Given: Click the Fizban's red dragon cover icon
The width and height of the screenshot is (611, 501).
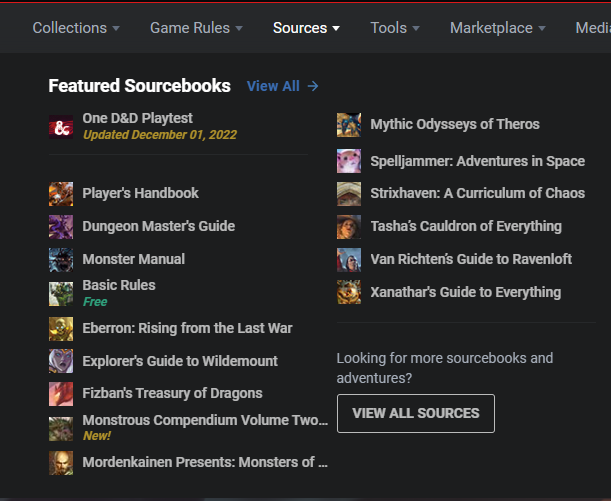Looking at the screenshot, I should [61, 394].
